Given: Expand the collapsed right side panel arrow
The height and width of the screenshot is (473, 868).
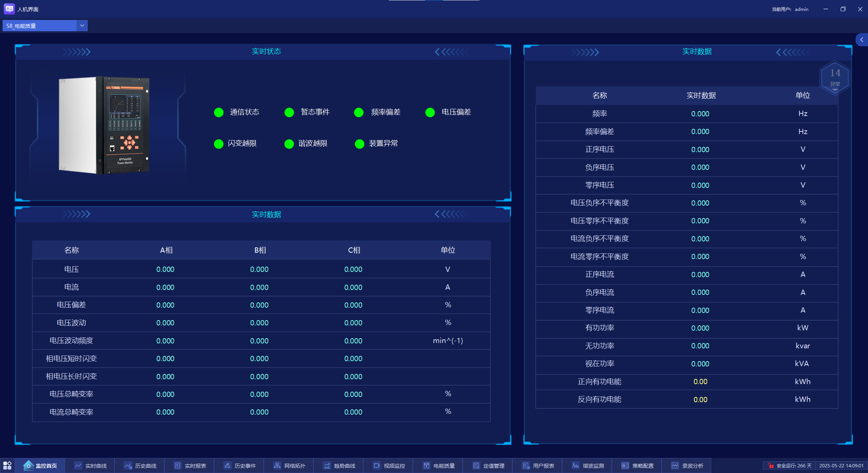Looking at the screenshot, I should coord(862,40).
